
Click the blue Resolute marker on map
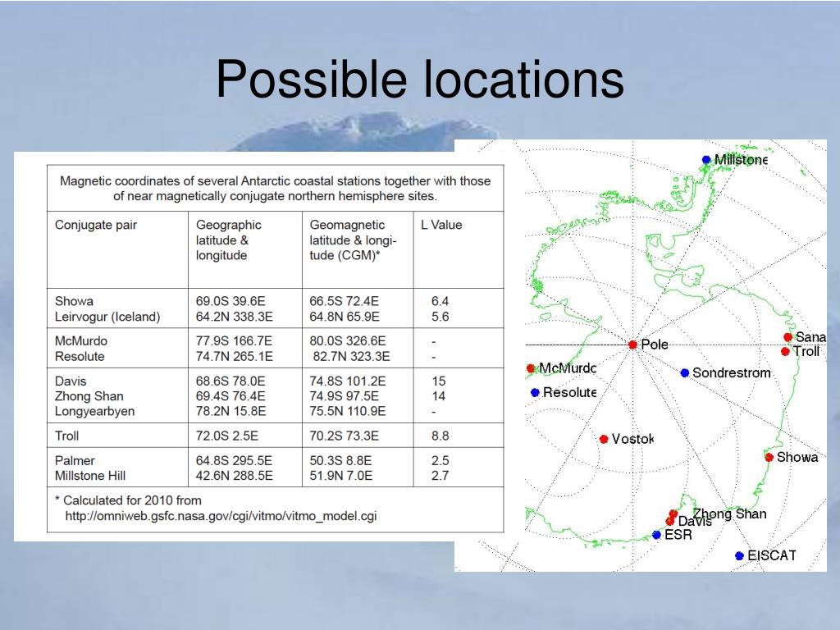[535, 393]
